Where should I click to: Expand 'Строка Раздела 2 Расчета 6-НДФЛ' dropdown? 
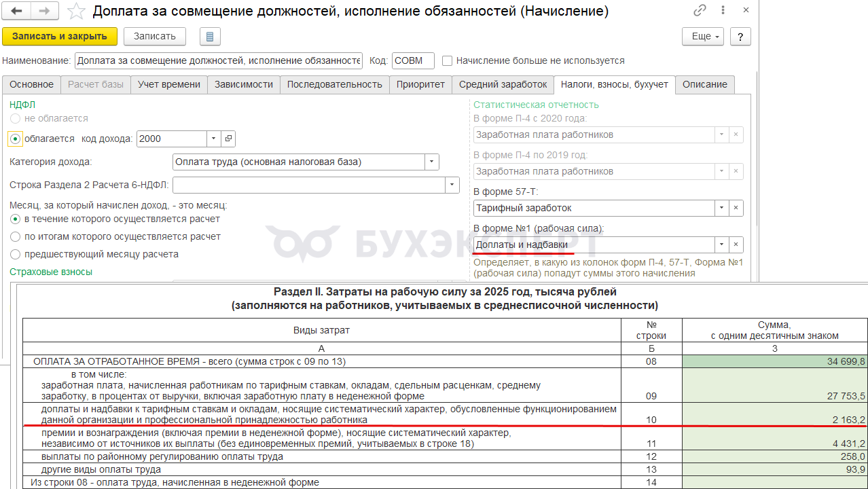[x=452, y=185]
